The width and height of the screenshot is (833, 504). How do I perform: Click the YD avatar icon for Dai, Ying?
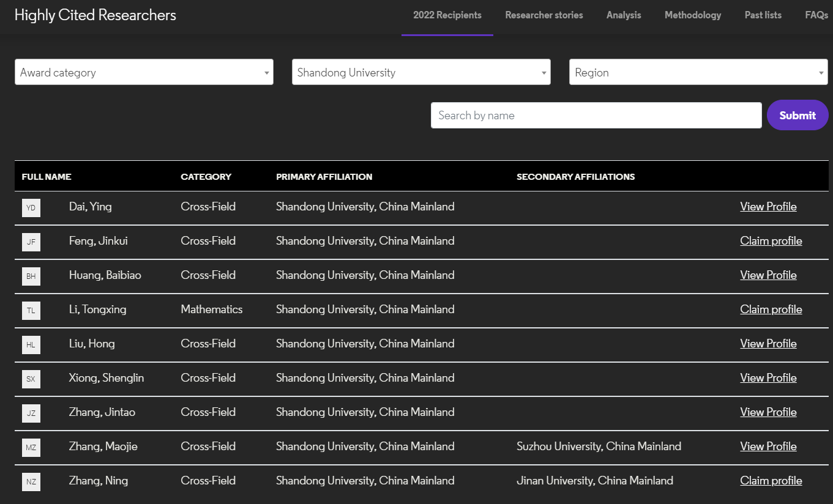31,208
